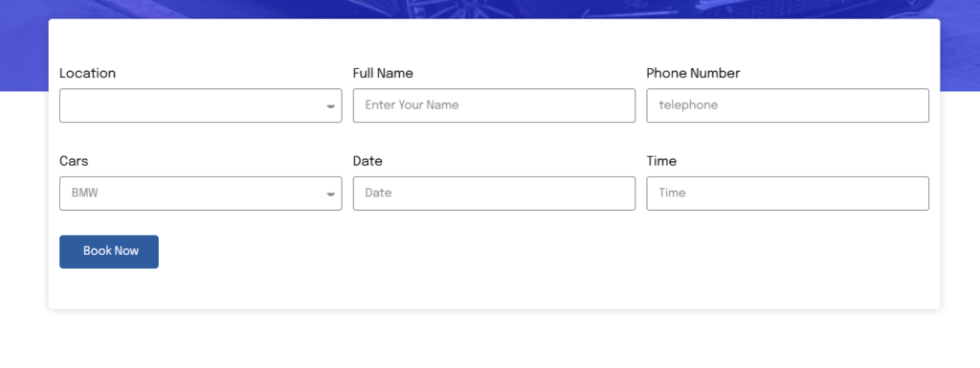The image size is (980, 368).
Task: Click the Full Name label
Action: (x=383, y=73)
